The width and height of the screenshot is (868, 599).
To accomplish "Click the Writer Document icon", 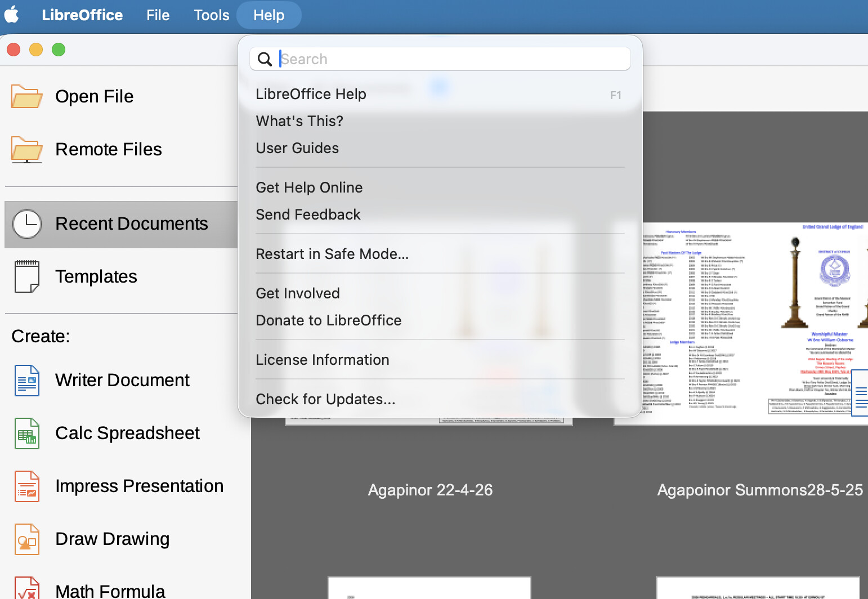I will click(26, 380).
